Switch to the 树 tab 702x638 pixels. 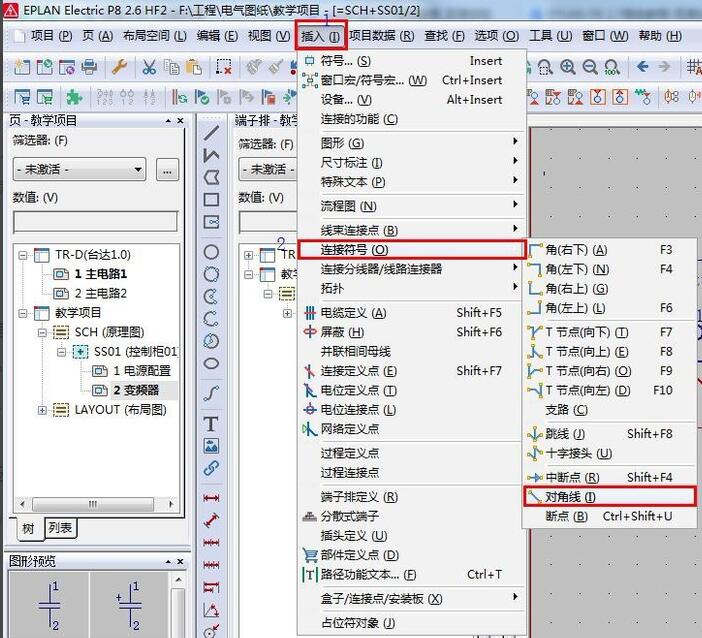tap(28, 528)
